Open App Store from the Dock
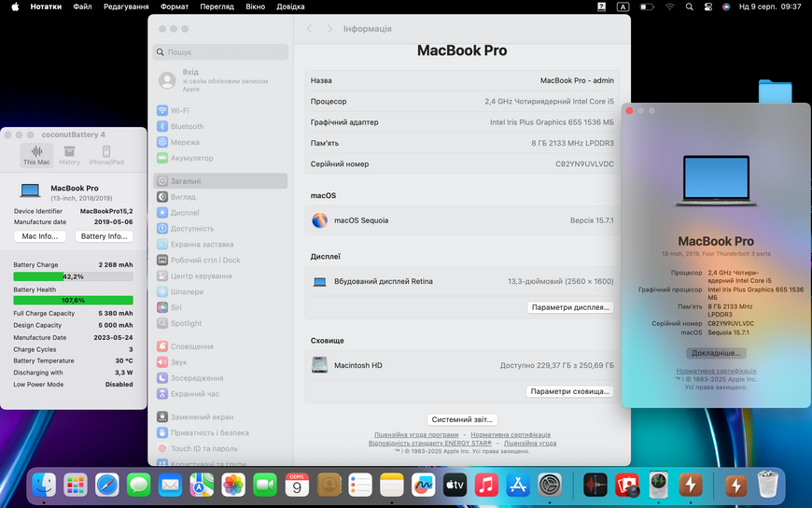The image size is (812, 508). point(518,486)
